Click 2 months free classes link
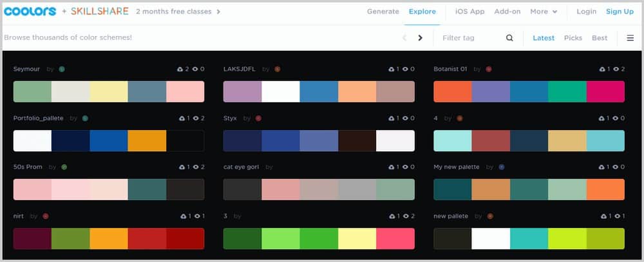This screenshot has width=644, height=262. 178,12
